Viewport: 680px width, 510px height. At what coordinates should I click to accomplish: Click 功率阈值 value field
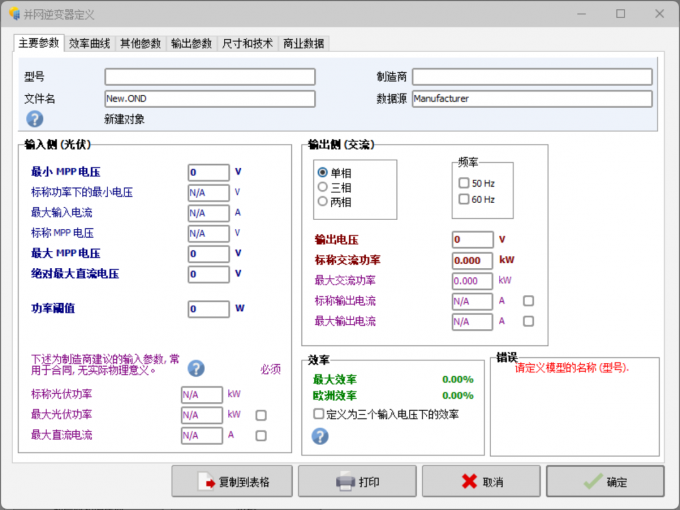tap(209, 309)
